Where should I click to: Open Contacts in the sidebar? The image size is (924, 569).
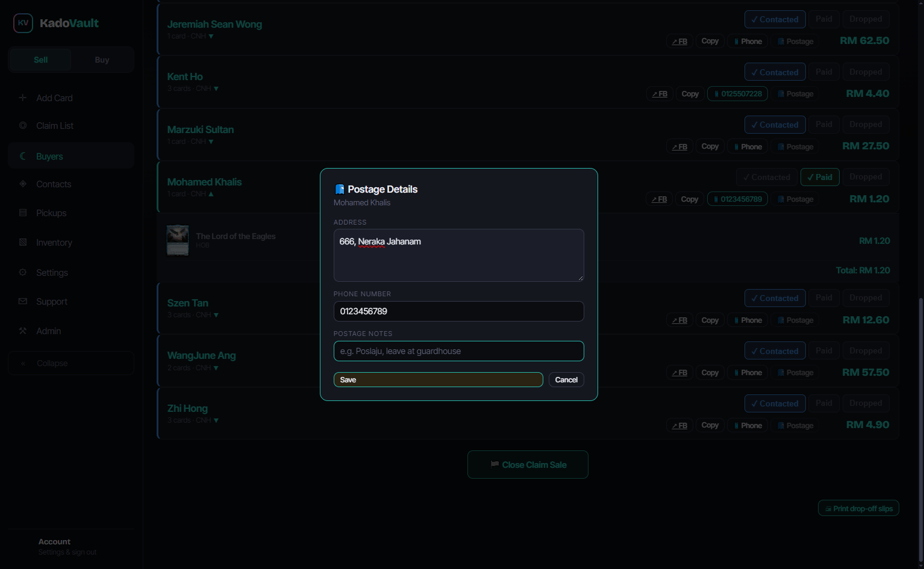[x=71, y=184]
